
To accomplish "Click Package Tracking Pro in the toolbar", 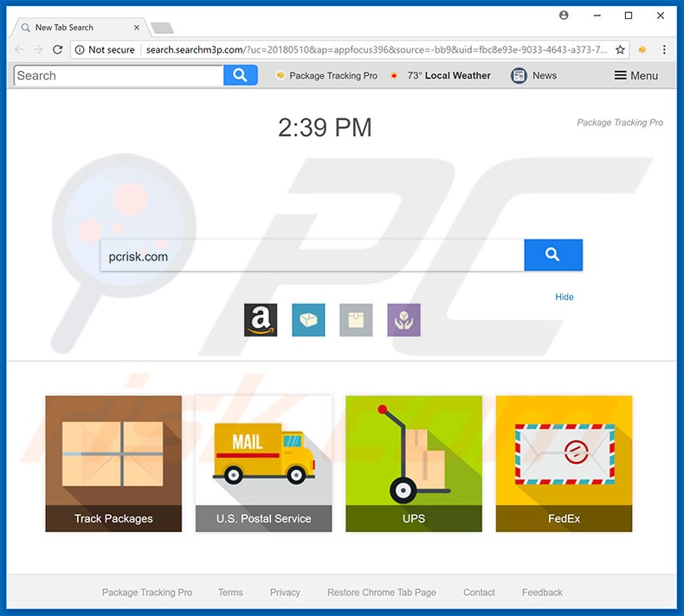I will pyautogui.click(x=327, y=75).
